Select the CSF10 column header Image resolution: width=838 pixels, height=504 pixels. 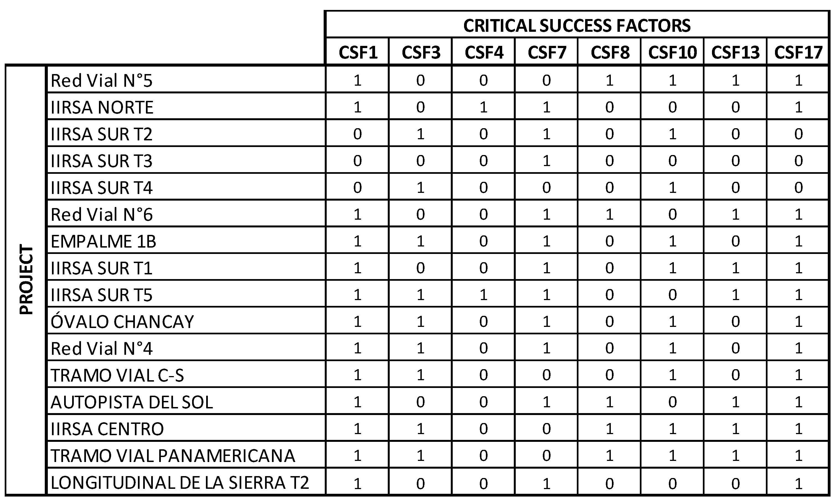coord(672,52)
